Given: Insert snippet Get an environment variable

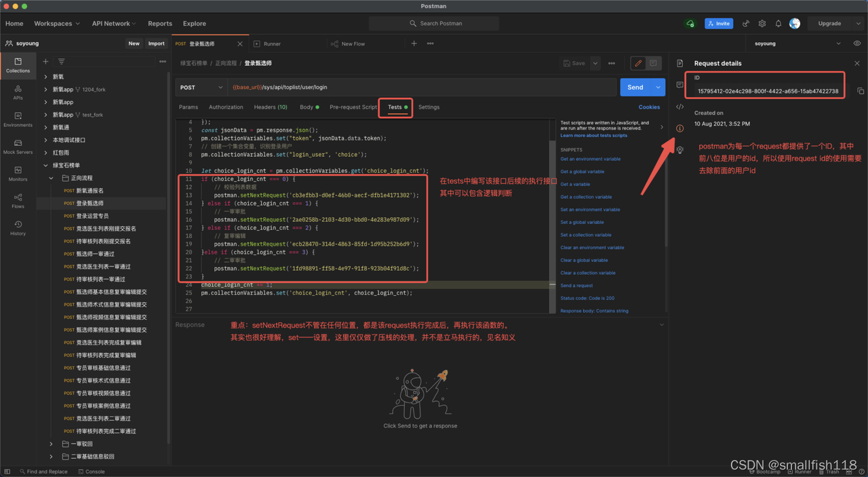Looking at the screenshot, I should click(590, 159).
